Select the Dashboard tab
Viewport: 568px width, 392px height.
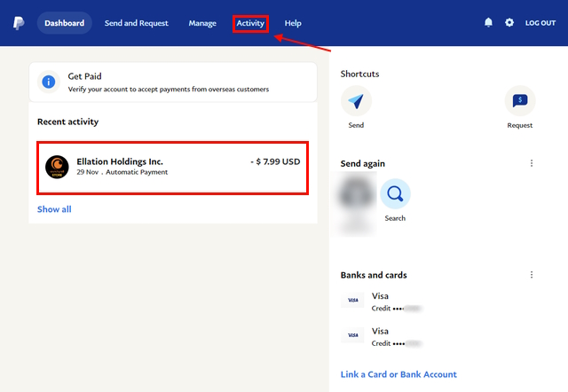click(x=65, y=23)
